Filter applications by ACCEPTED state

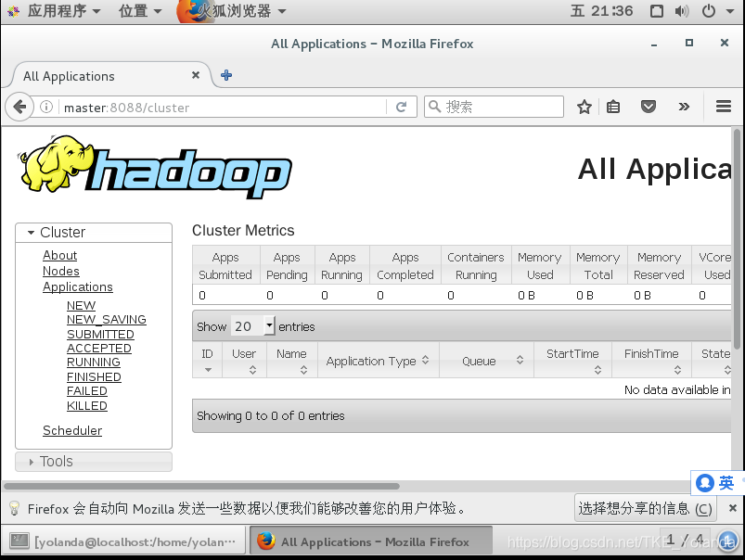(99, 349)
